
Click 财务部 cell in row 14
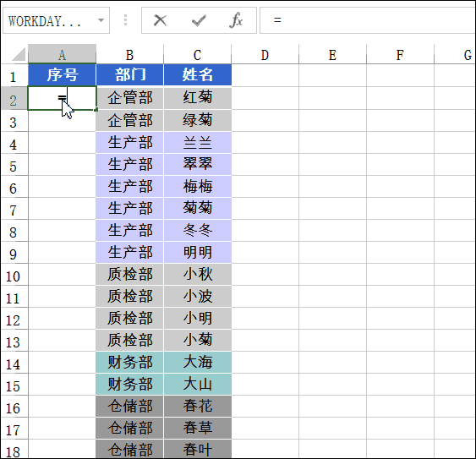pyautogui.click(x=130, y=363)
